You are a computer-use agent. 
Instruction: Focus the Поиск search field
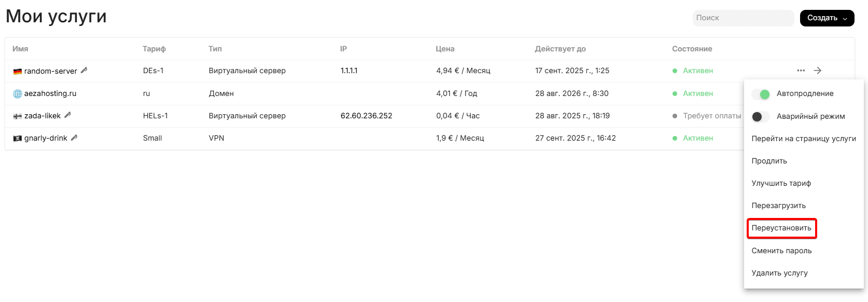click(743, 18)
